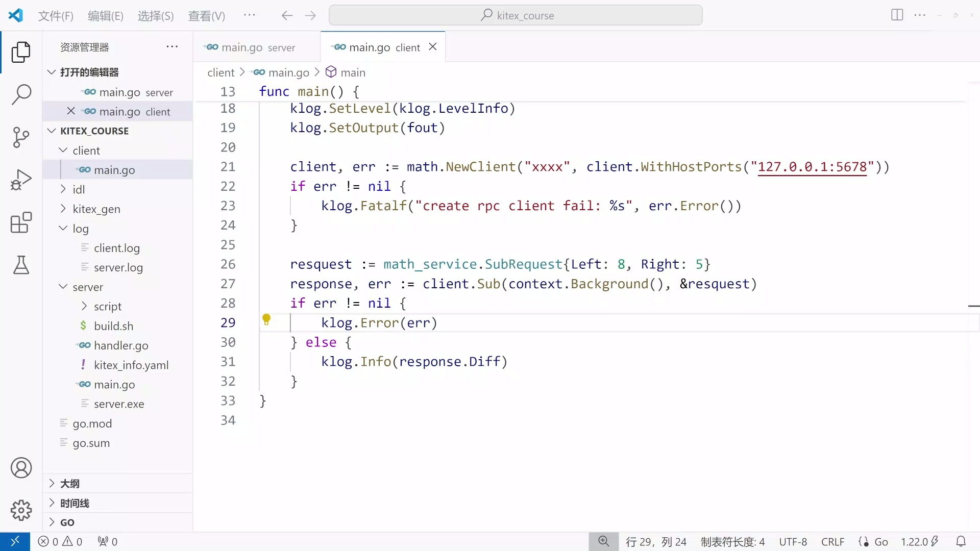The image size is (980, 551).
Task: Open Run and Debug view
Action: [x=21, y=180]
